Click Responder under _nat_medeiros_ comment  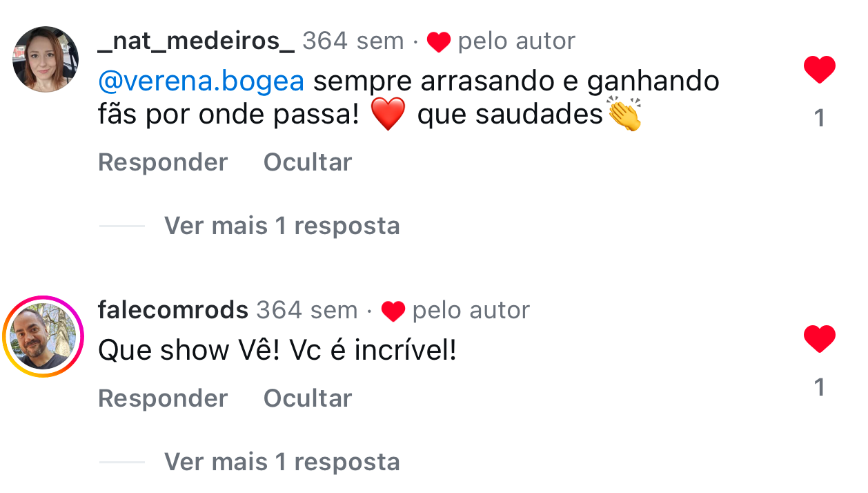pos(163,162)
